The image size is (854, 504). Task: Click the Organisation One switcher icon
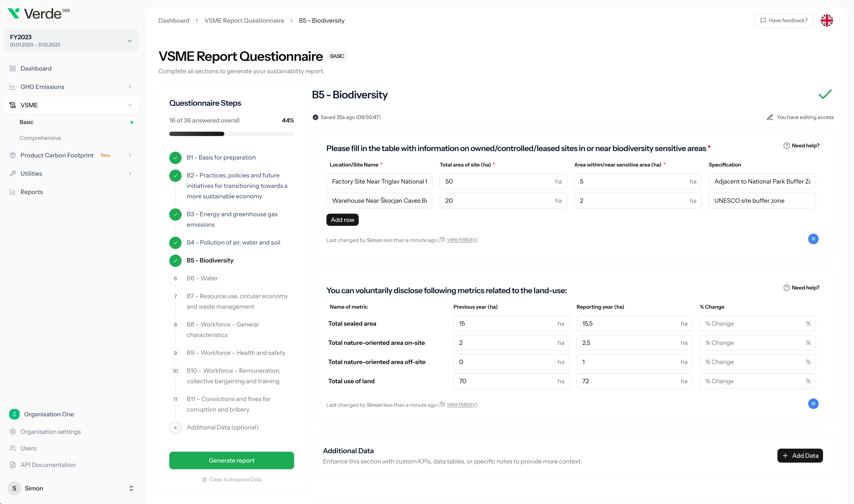(14, 414)
